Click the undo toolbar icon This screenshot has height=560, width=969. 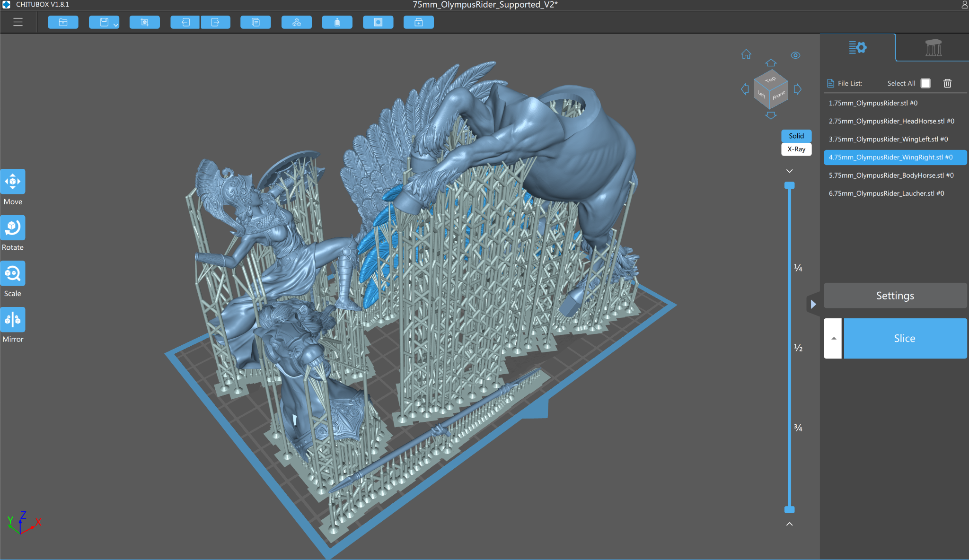[185, 22]
